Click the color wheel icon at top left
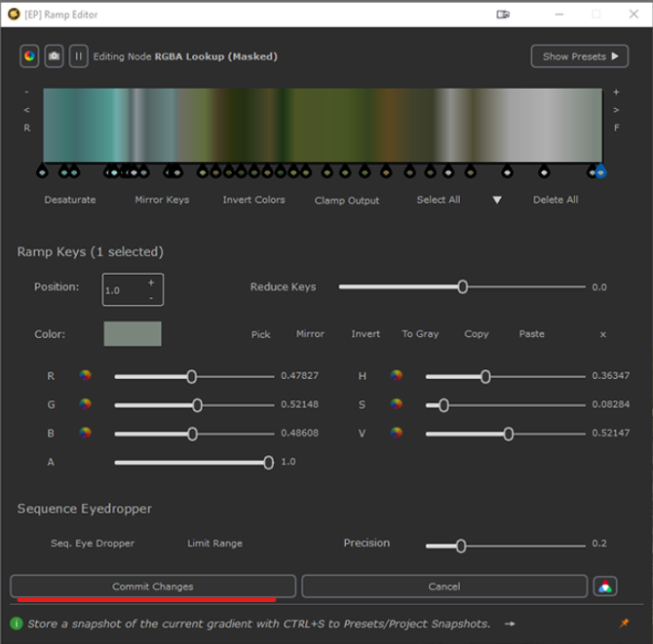This screenshot has height=644, width=653. tap(29, 57)
